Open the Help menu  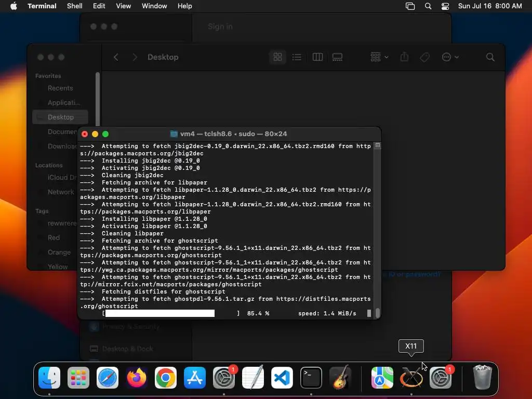point(185,6)
